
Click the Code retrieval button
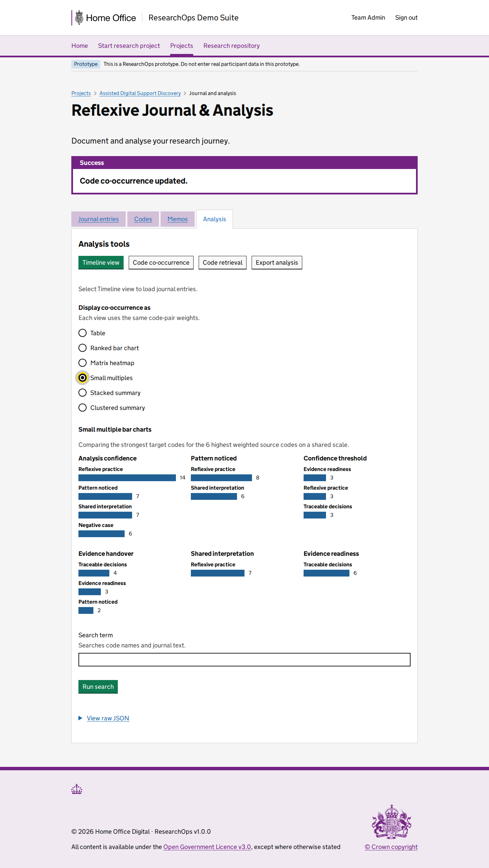(x=222, y=263)
